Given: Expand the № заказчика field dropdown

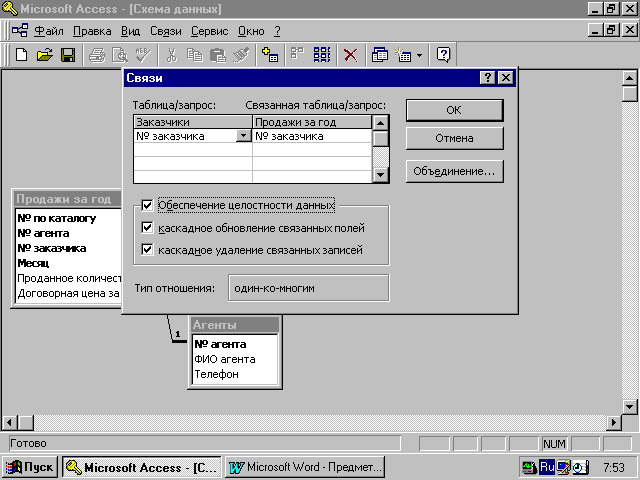Looking at the screenshot, I should 244,136.
